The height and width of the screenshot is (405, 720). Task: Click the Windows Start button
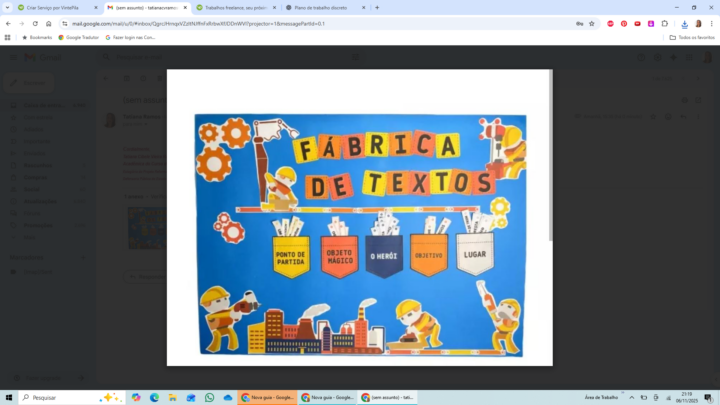click(x=9, y=397)
